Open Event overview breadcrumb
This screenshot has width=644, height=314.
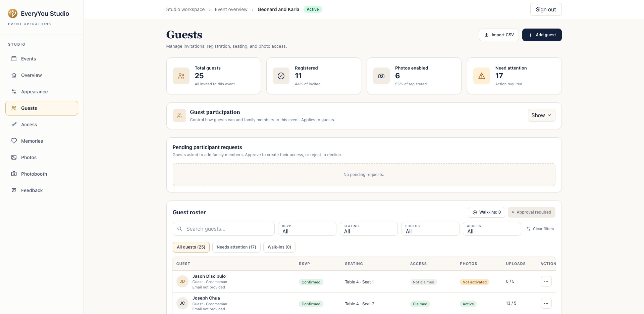[231, 9]
